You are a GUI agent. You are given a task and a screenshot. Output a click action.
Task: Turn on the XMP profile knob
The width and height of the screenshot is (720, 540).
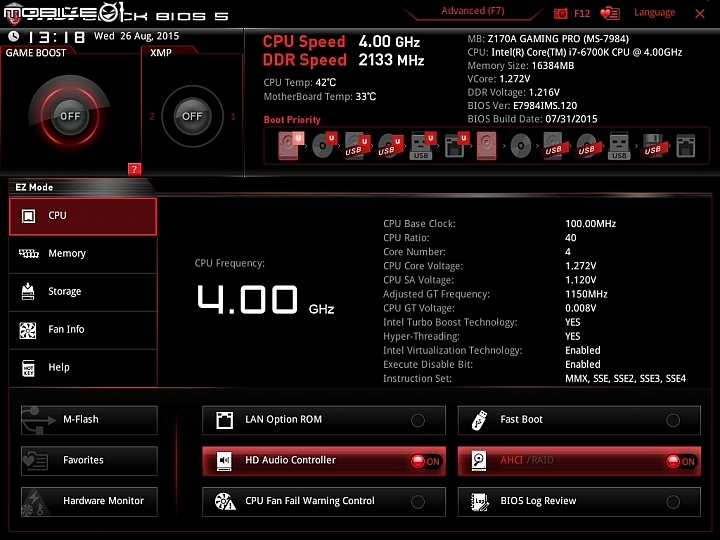(x=192, y=116)
